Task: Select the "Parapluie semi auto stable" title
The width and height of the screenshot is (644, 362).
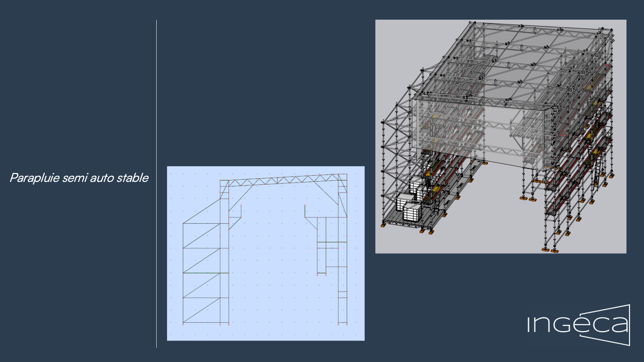Action: tap(79, 178)
